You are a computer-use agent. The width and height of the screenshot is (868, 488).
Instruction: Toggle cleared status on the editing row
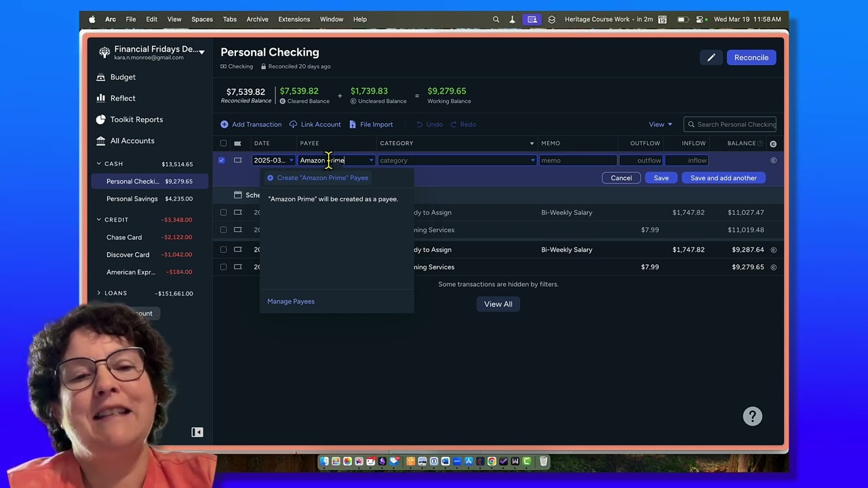(774, 161)
